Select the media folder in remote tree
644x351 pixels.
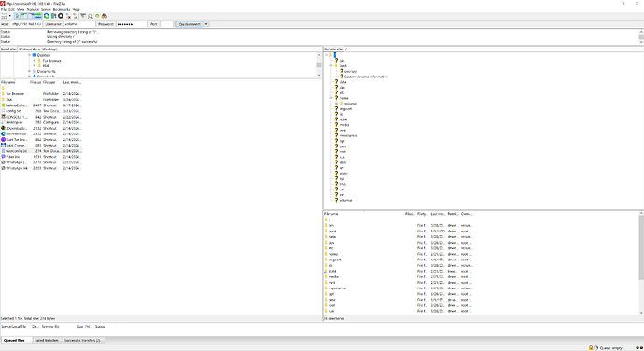pos(344,125)
